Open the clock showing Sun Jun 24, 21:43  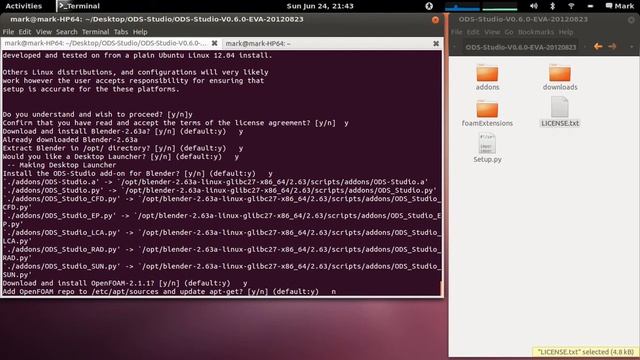pos(320,6)
